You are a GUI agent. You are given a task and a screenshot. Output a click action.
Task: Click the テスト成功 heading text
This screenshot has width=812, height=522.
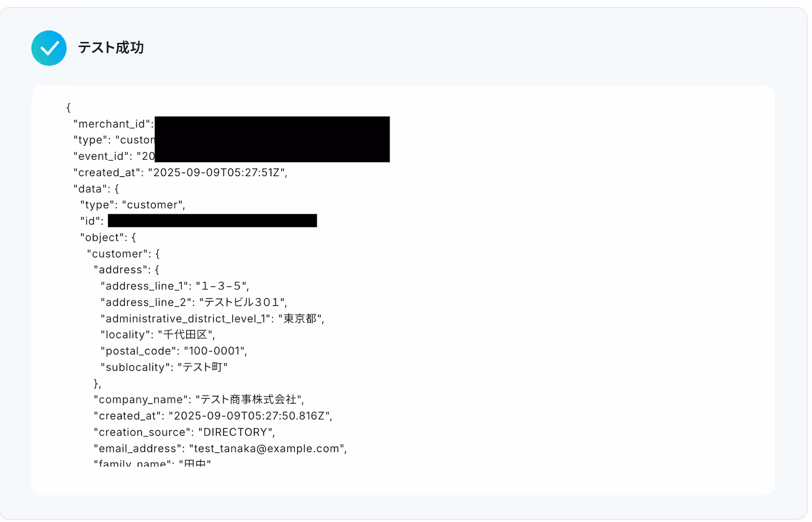click(111, 48)
